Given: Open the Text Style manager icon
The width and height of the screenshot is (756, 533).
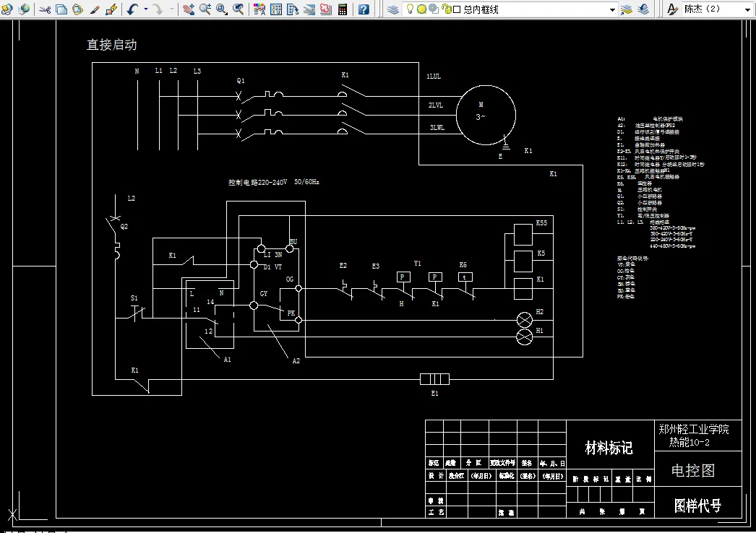Looking at the screenshot, I should [672, 9].
